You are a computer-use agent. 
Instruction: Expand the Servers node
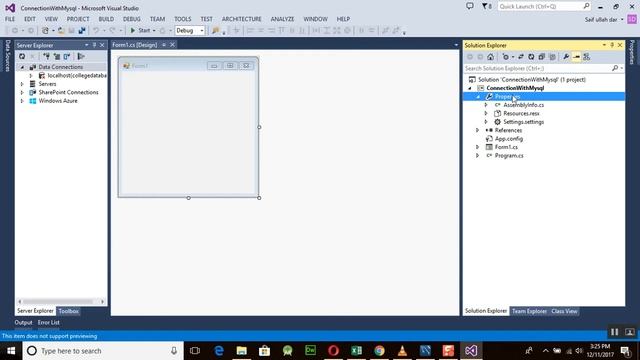point(22,84)
